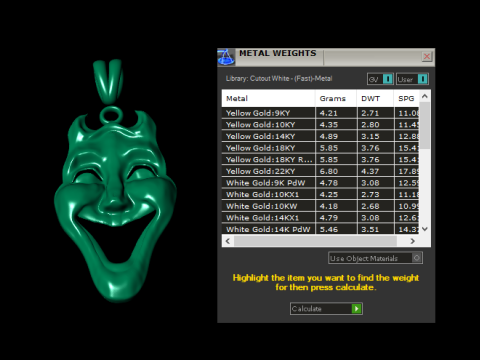Click the list's scroll up arrow
This screenshot has height=360, width=480.
click(425, 96)
